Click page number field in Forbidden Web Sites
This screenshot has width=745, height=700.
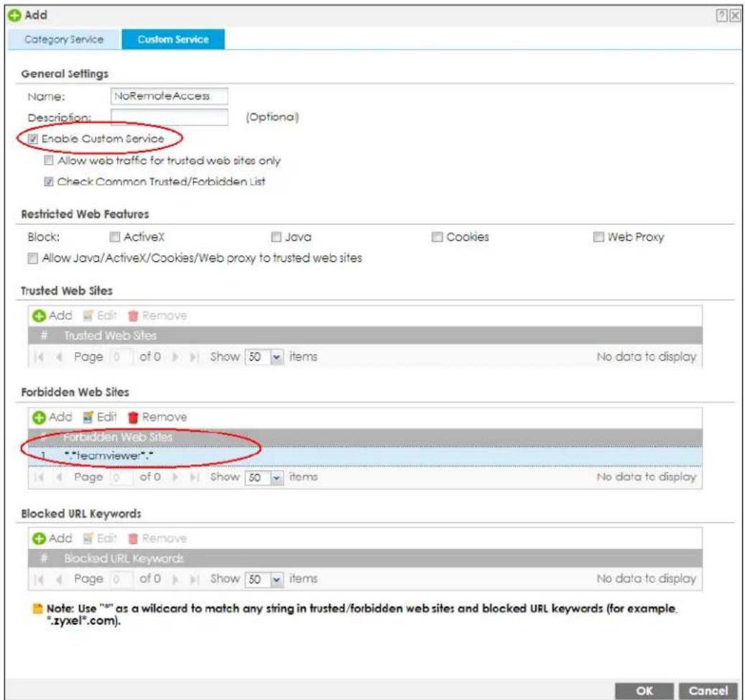121,477
